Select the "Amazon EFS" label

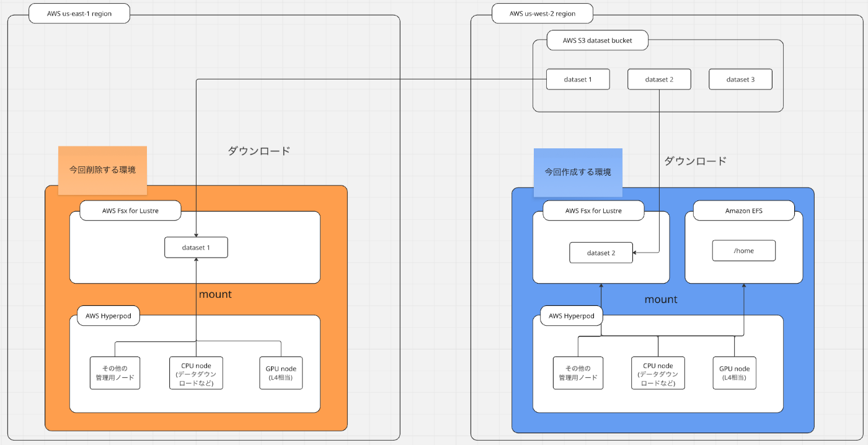[744, 210]
